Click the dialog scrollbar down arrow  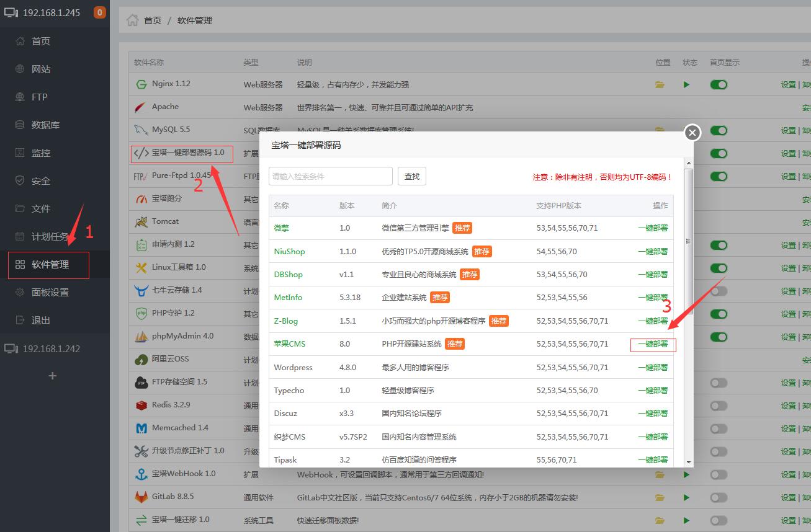click(689, 462)
